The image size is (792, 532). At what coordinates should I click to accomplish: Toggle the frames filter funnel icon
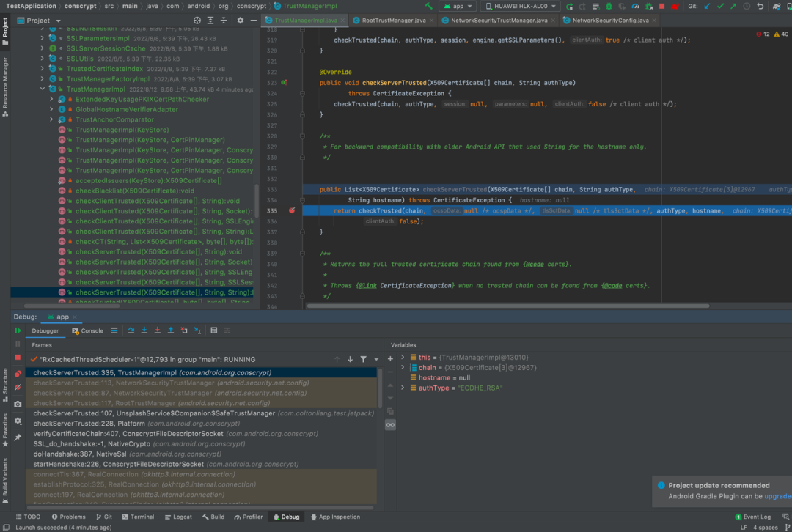coord(363,359)
